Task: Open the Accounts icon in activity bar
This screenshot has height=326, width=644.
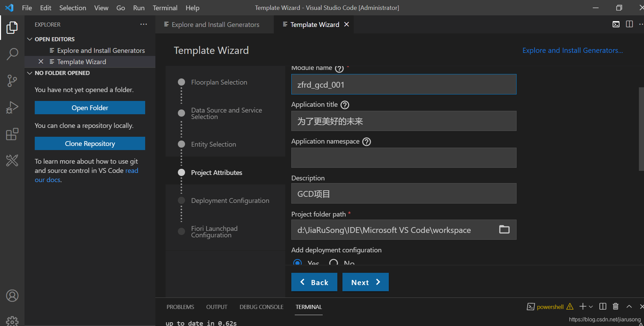Action: click(x=12, y=296)
